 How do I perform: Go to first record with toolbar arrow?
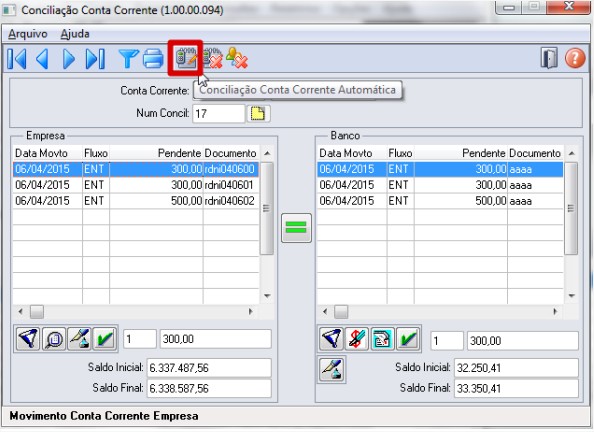[17, 59]
